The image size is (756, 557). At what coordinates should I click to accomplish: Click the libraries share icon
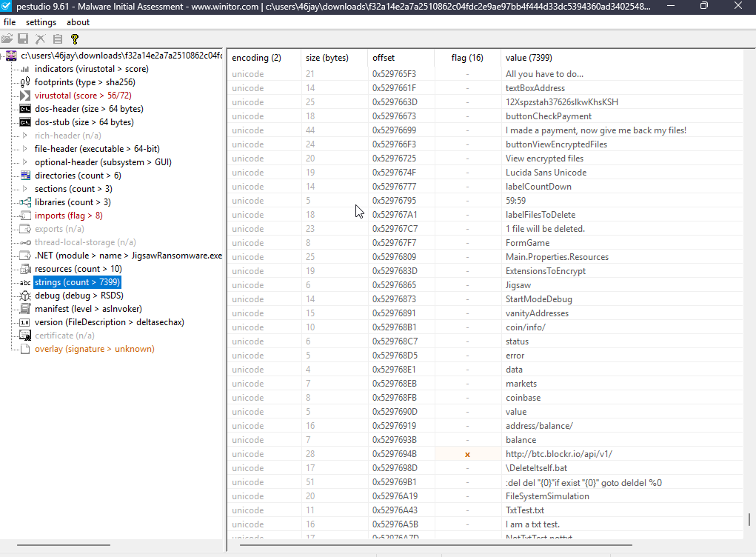(25, 202)
